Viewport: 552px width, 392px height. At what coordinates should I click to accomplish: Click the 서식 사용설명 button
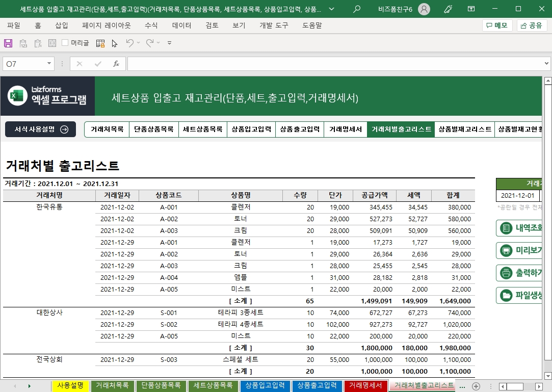(41, 129)
